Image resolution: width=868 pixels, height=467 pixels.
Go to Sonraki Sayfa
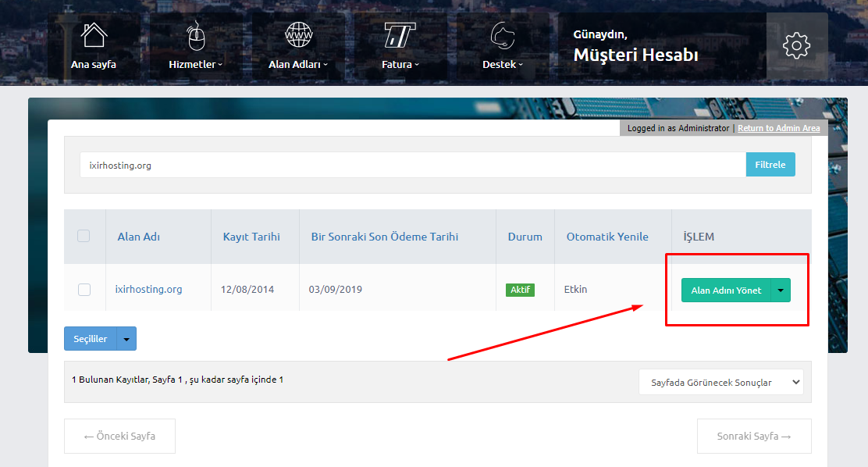coord(753,437)
